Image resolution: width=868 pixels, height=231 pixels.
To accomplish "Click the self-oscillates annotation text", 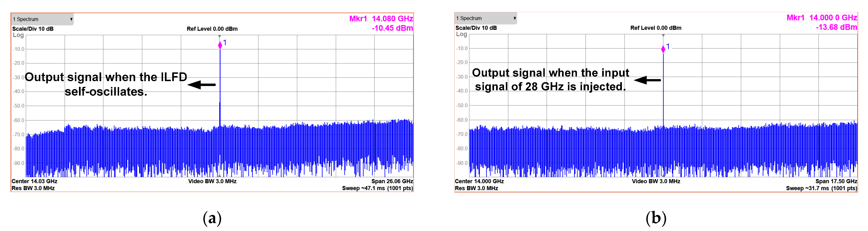I will click(106, 92).
